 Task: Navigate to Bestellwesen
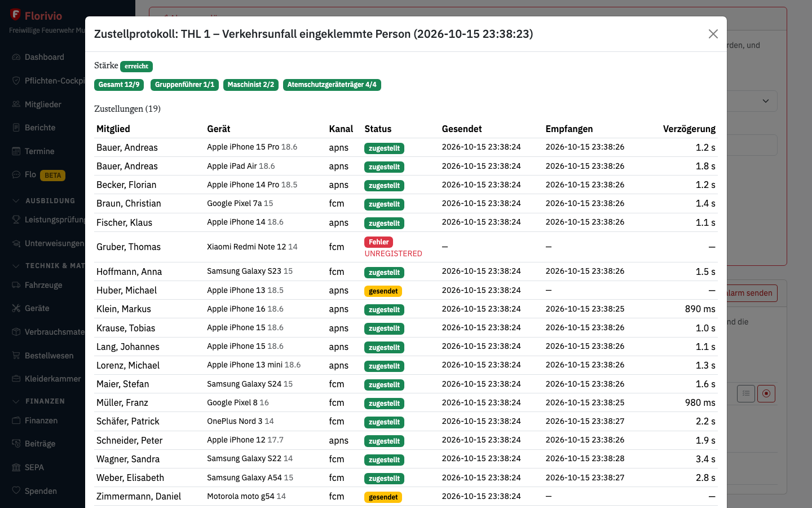pyautogui.click(x=49, y=356)
